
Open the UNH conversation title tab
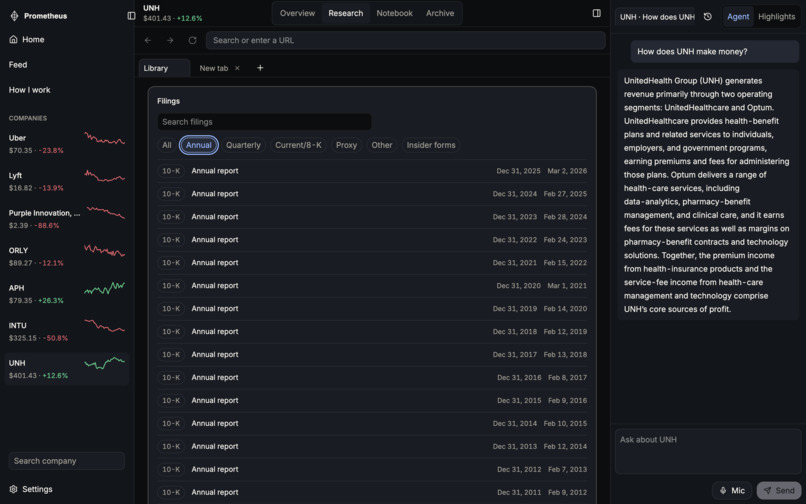point(656,16)
